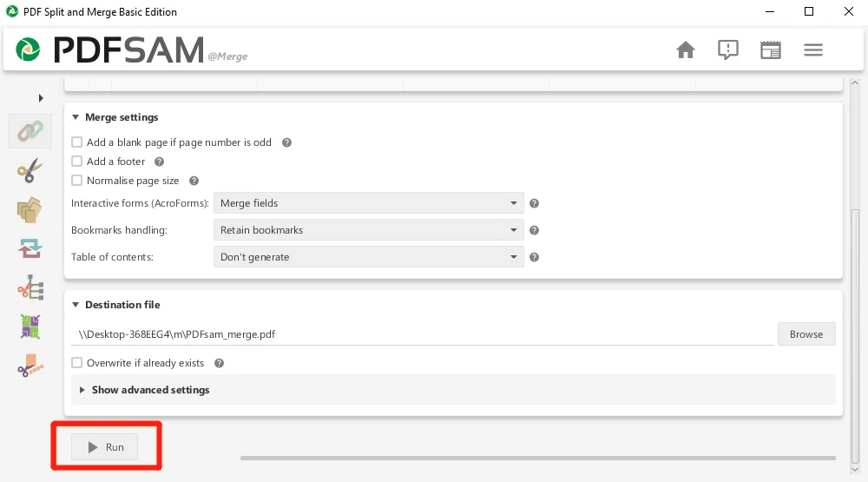Click the scrollbar up arrow
The width and height of the screenshot is (868, 482).
(855, 83)
